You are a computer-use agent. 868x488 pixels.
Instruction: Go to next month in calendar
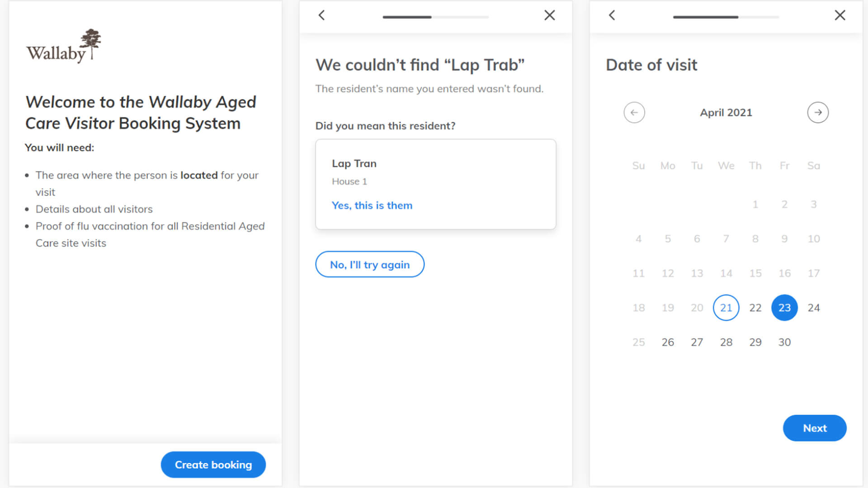(x=817, y=113)
